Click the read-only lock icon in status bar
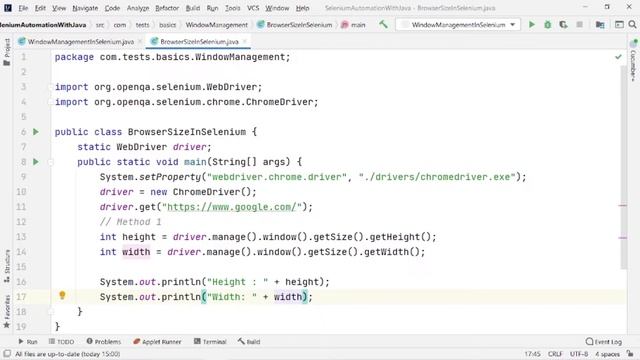 tap(630, 354)
